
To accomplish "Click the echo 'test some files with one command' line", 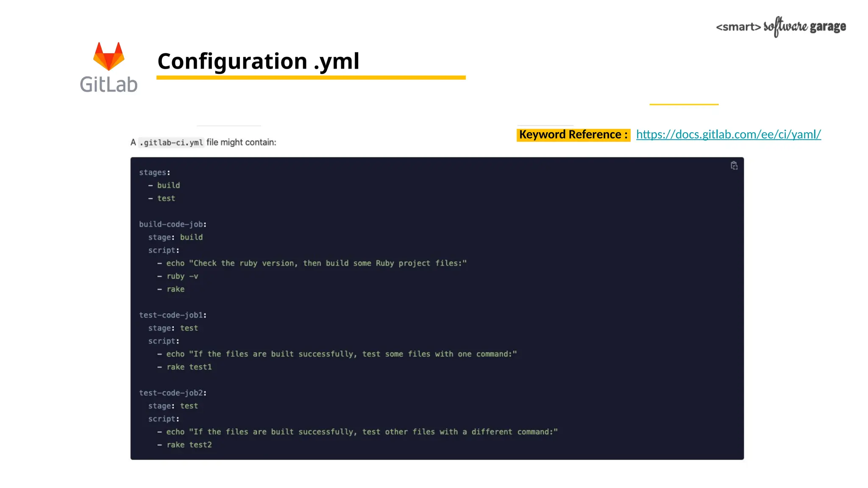I will (337, 354).
